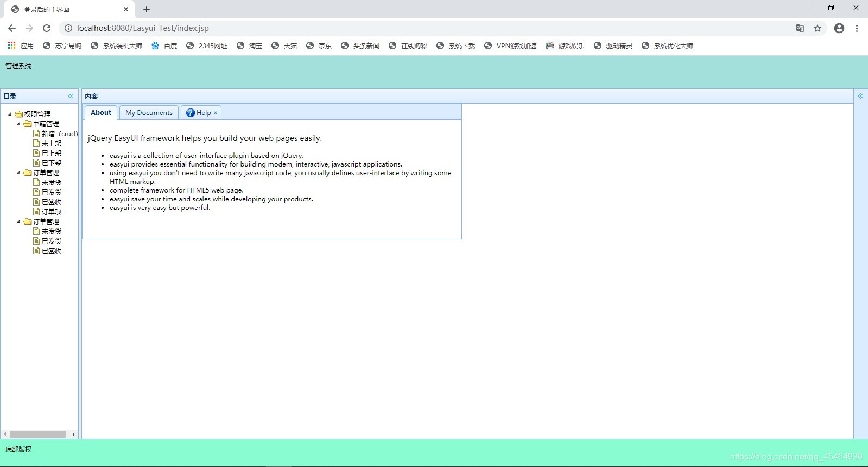Open the 已上架 tree item
Screen dimensions: 868x467
tap(52, 153)
